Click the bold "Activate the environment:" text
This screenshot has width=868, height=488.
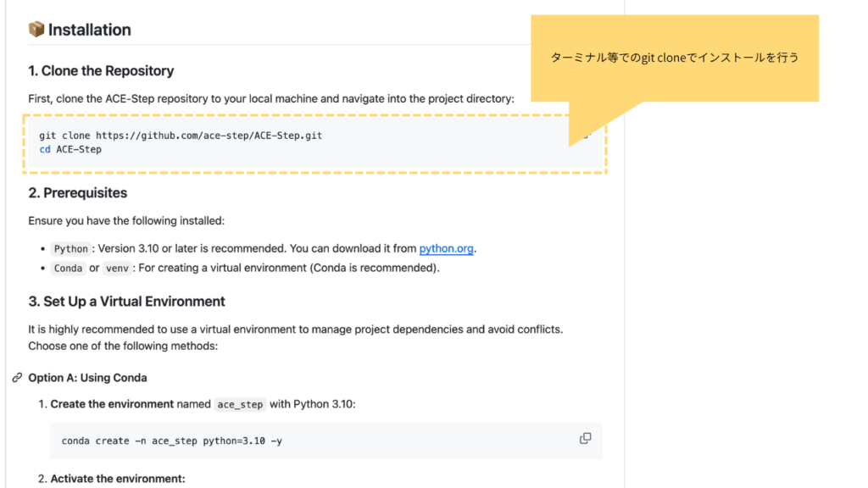[117, 479]
